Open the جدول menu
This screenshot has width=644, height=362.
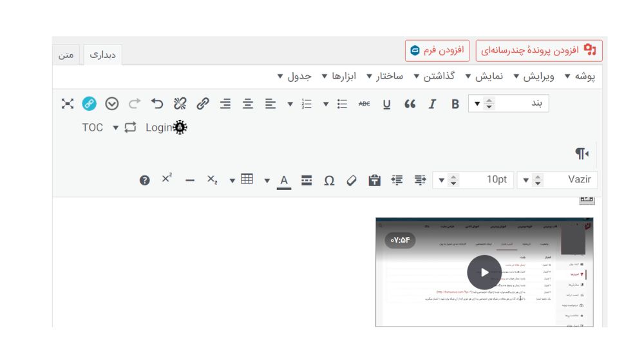pos(294,77)
